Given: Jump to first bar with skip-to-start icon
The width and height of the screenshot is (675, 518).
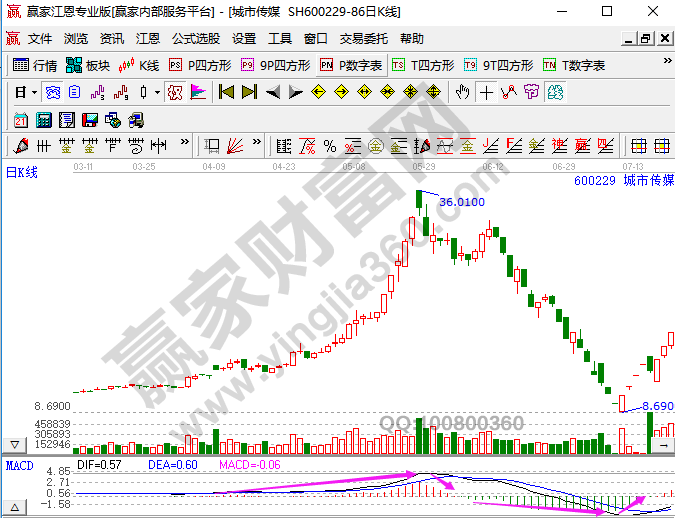Looking at the screenshot, I should pos(226,92).
